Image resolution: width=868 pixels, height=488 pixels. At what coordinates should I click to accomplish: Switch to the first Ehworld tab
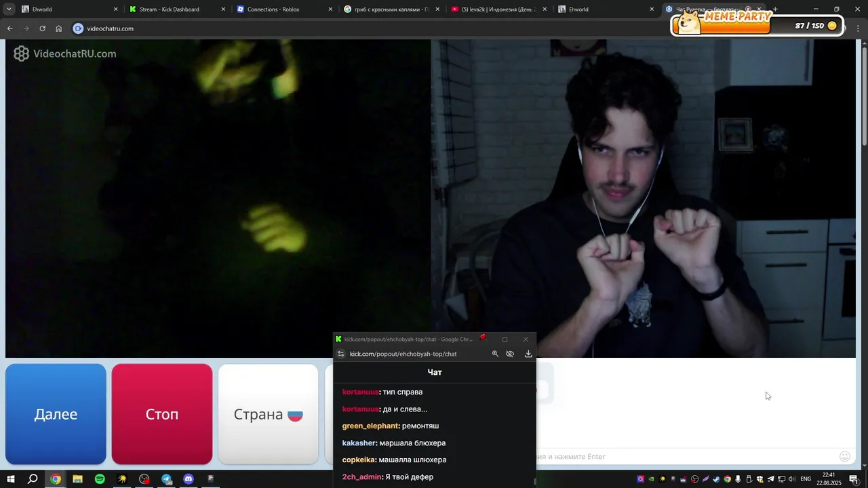pos(66,9)
